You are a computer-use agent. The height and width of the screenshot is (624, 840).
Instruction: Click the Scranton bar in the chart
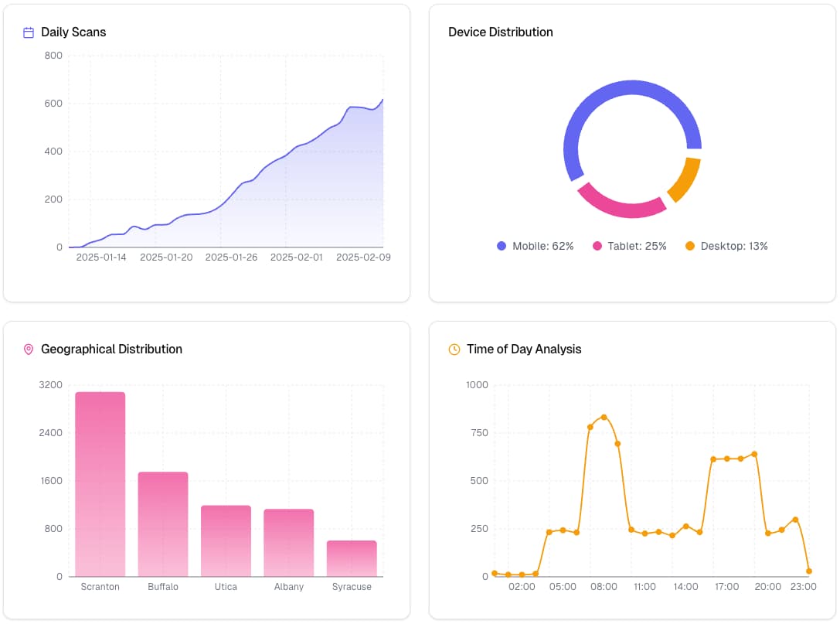click(100, 483)
